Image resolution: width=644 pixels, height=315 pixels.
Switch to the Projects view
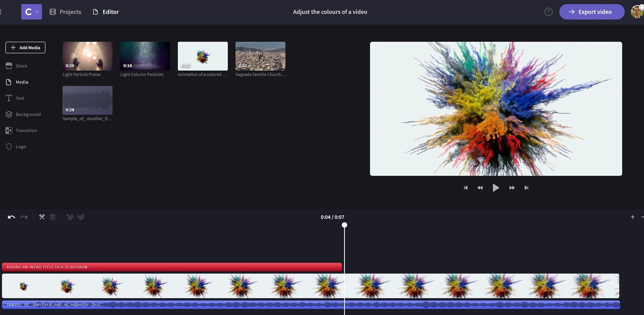[x=65, y=11]
